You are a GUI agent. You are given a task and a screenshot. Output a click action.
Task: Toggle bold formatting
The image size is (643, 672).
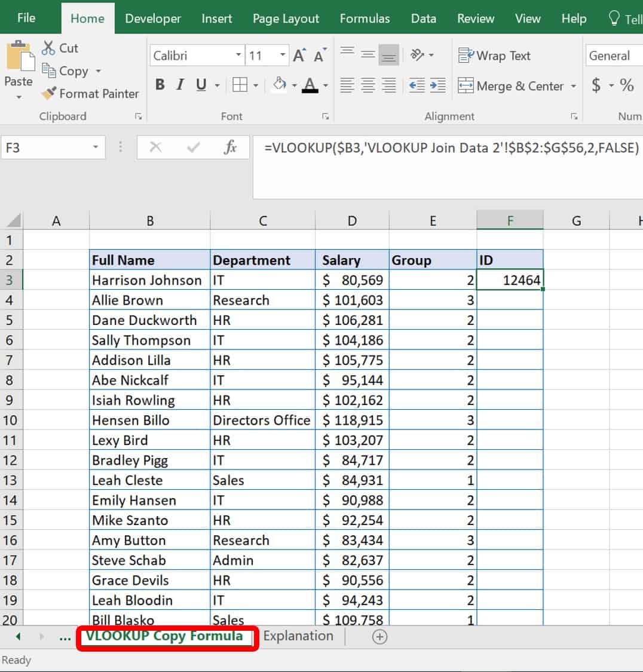[x=159, y=85]
